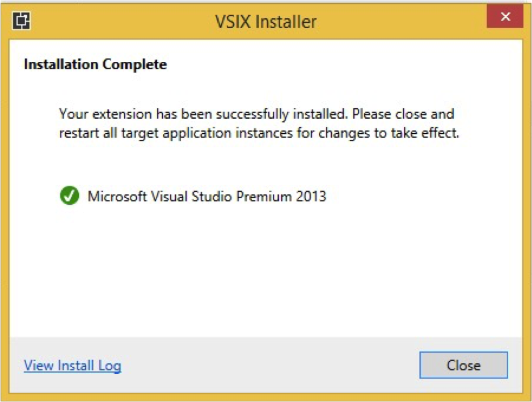Click the word 'Premium' in the product name
The height and width of the screenshot is (402, 532).
click(x=264, y=196)
